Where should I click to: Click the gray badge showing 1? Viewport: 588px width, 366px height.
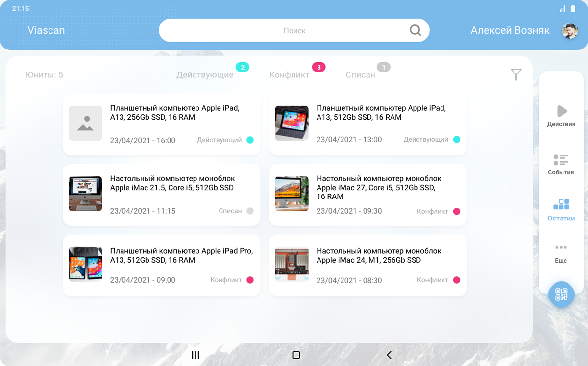tap(384, 67)
